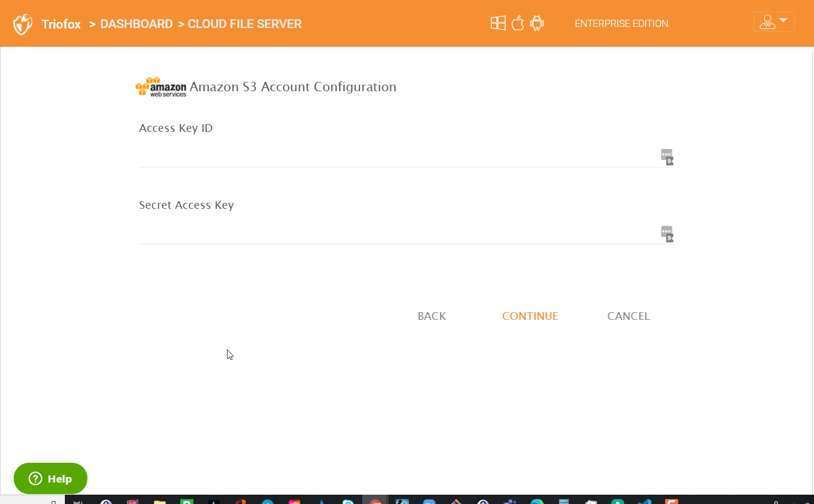Click the Secret Access Key label

[x=186, y=205]
